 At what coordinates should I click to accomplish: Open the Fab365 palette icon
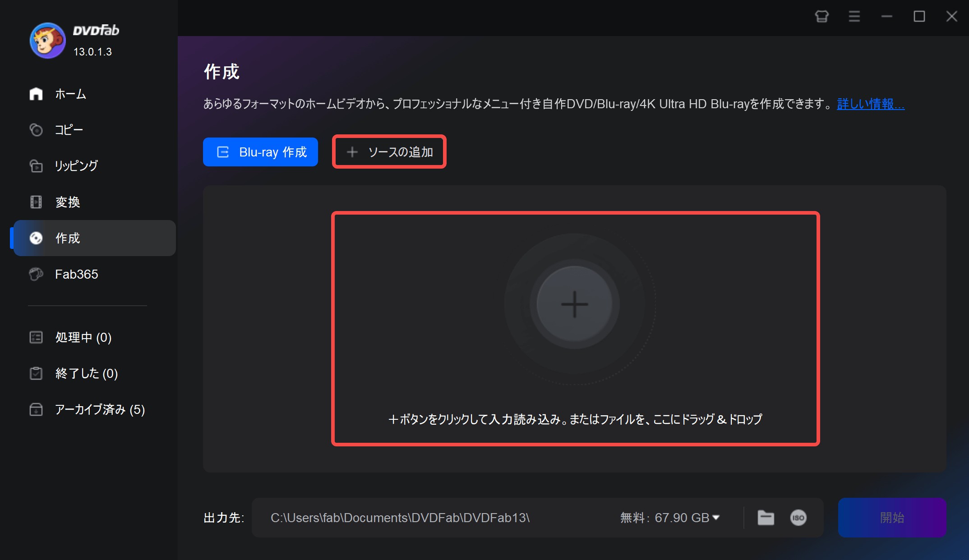click(36, 274)
